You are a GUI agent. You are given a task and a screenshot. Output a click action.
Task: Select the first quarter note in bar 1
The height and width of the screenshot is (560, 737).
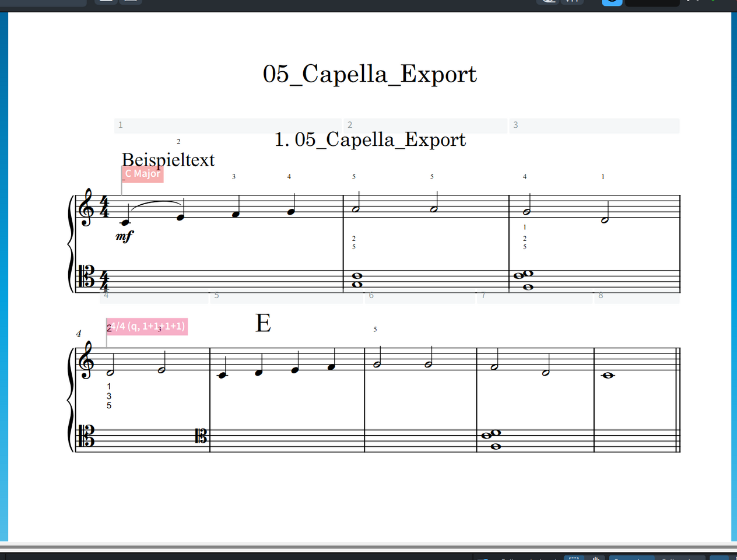click(125, 222)
